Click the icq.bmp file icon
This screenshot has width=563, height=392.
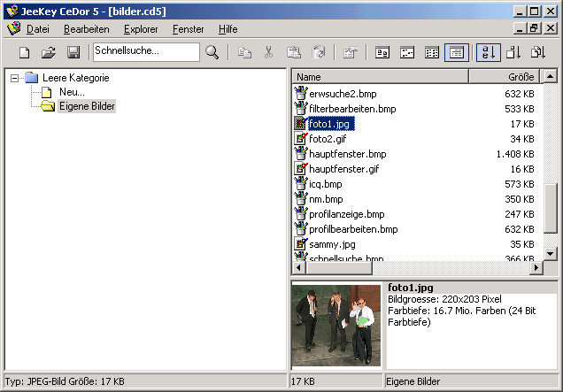pyautogui.click(x=300, y=184)
